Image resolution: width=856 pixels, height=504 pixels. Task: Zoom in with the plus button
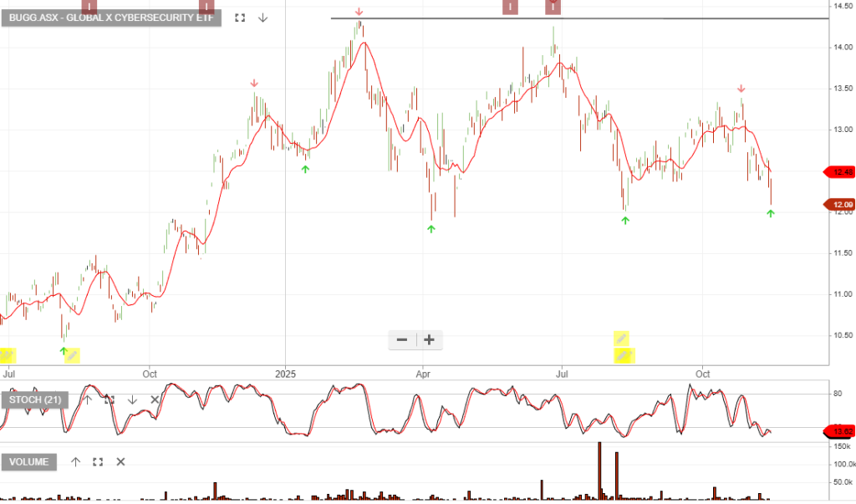click(429, 339)
